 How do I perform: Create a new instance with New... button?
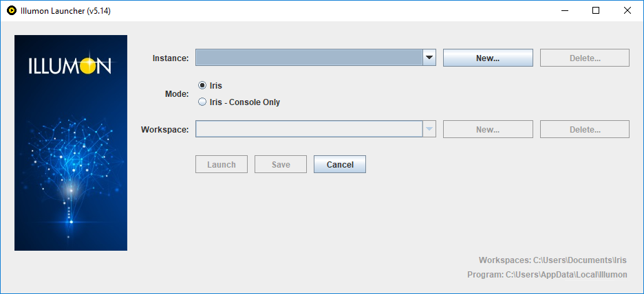[x=488, y=58]
